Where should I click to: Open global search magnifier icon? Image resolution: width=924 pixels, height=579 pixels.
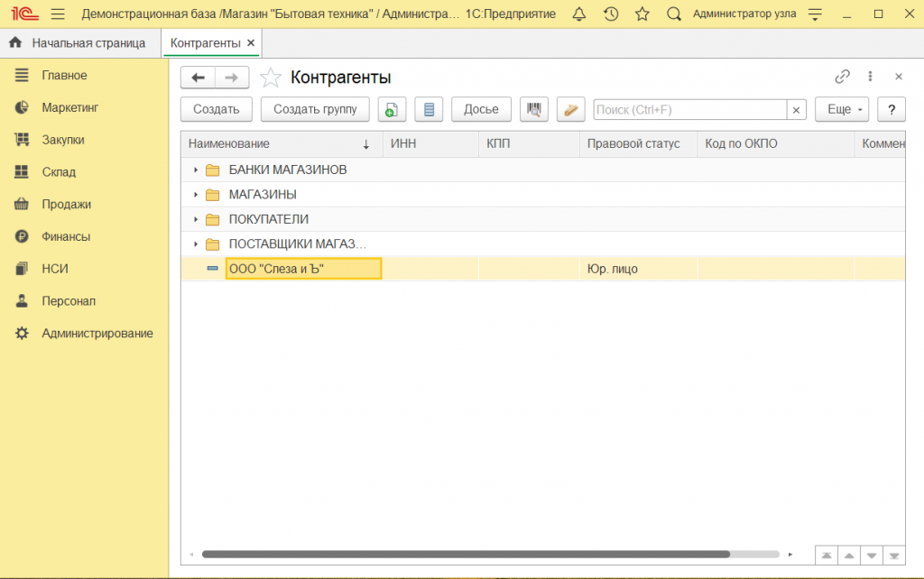[673, 14]
